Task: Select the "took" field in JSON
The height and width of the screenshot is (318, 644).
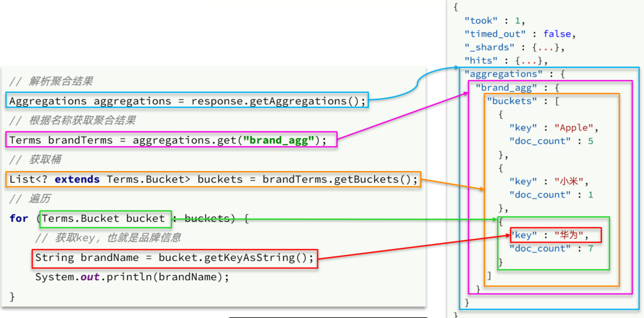Action: point(481,20)
